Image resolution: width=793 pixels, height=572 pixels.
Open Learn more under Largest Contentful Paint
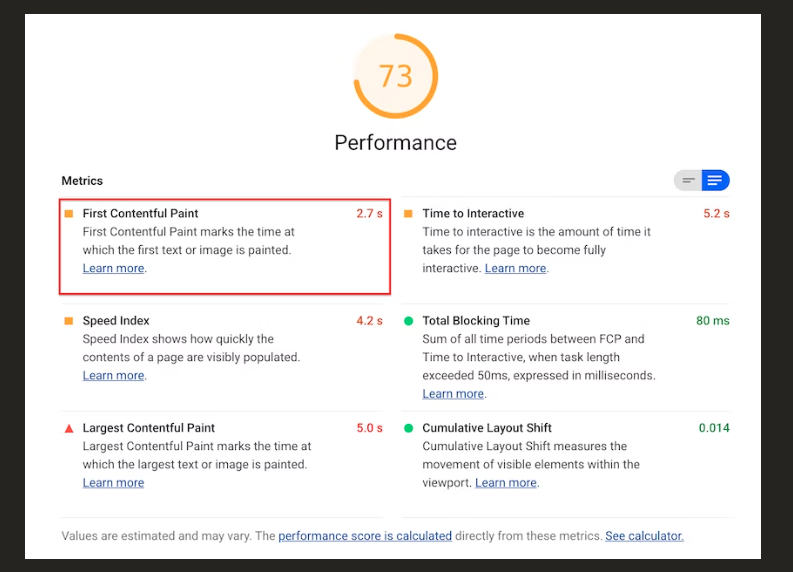[x=113, y=483]
